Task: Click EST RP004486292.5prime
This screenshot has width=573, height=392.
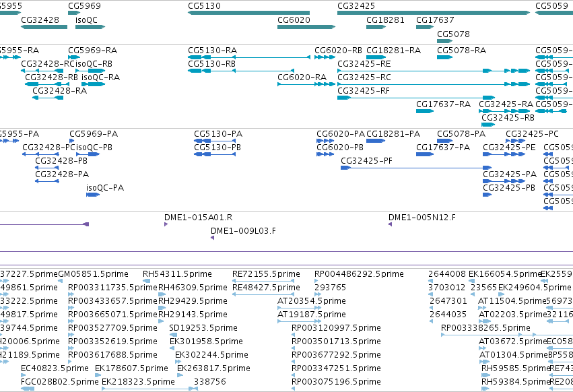Action: pos(359,274)
